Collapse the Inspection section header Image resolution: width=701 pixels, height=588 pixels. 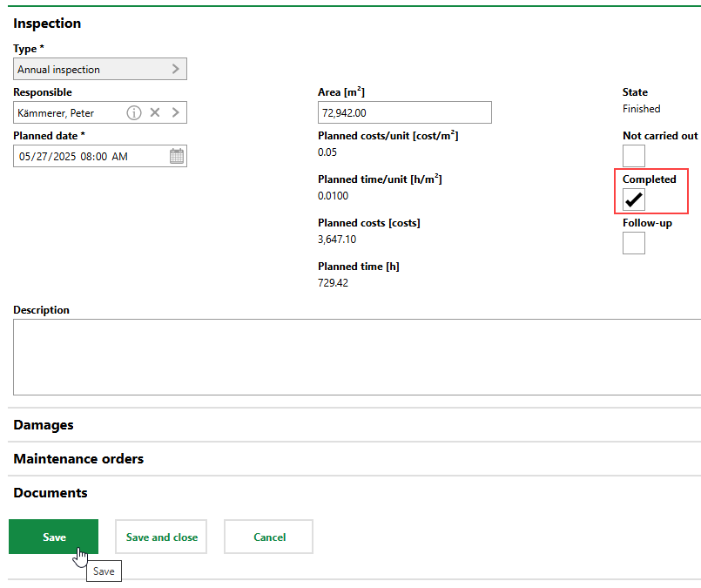point(47,24)
